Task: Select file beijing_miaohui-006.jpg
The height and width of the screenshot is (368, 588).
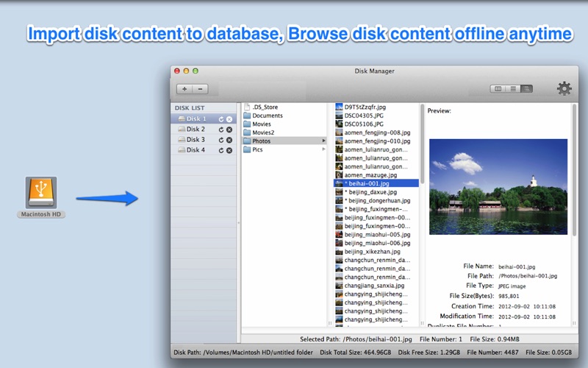Action: point(376,243)
